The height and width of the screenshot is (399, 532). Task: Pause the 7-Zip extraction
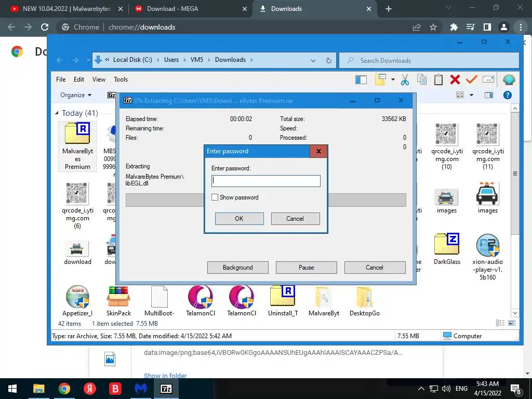point(306,268)
